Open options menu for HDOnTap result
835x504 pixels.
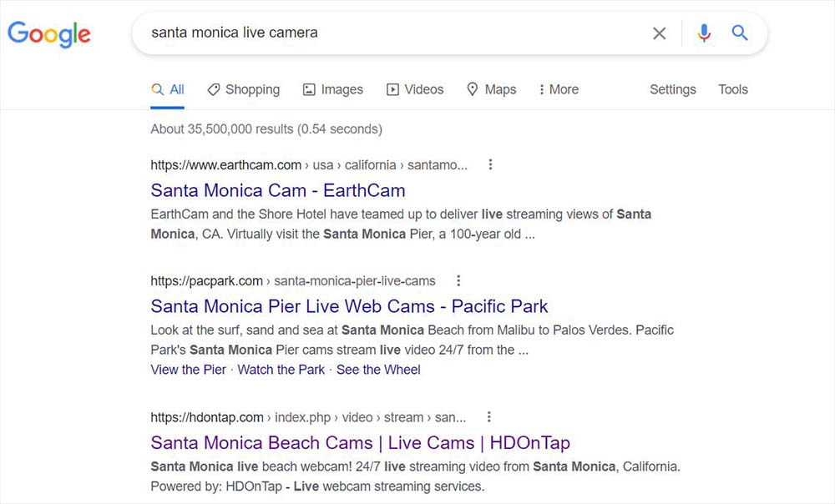(x=489, y=416)
